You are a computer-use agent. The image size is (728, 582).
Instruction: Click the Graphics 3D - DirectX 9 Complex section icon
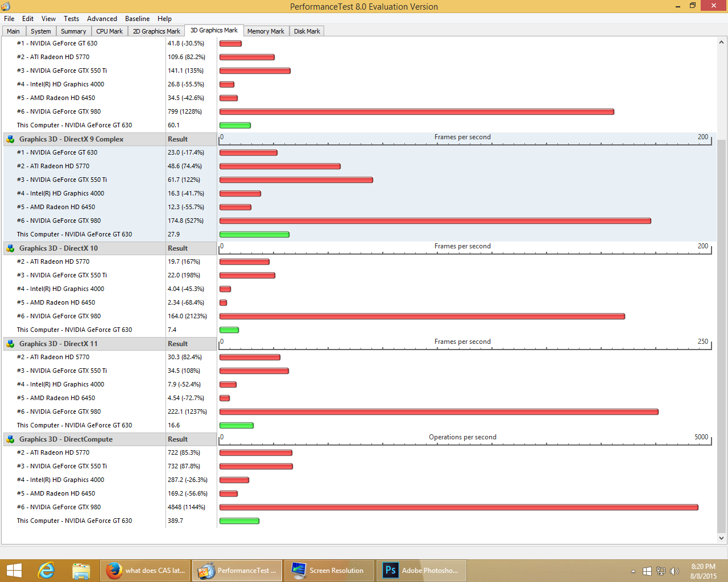[10, 139]
